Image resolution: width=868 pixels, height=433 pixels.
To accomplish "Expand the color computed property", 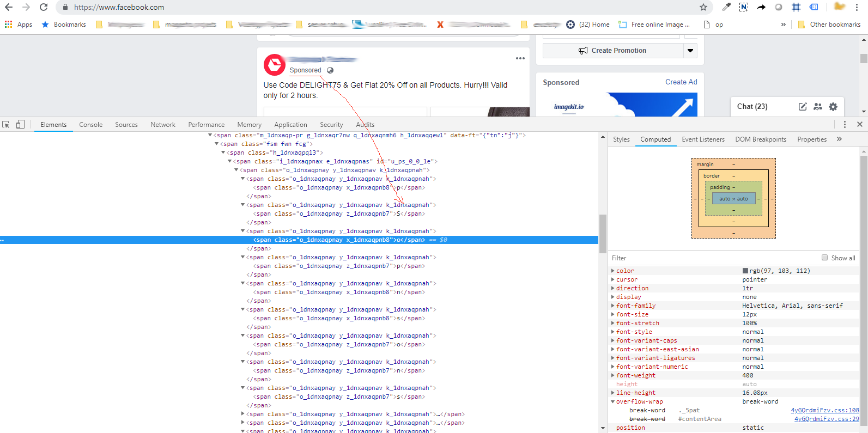I will (613, 271).
